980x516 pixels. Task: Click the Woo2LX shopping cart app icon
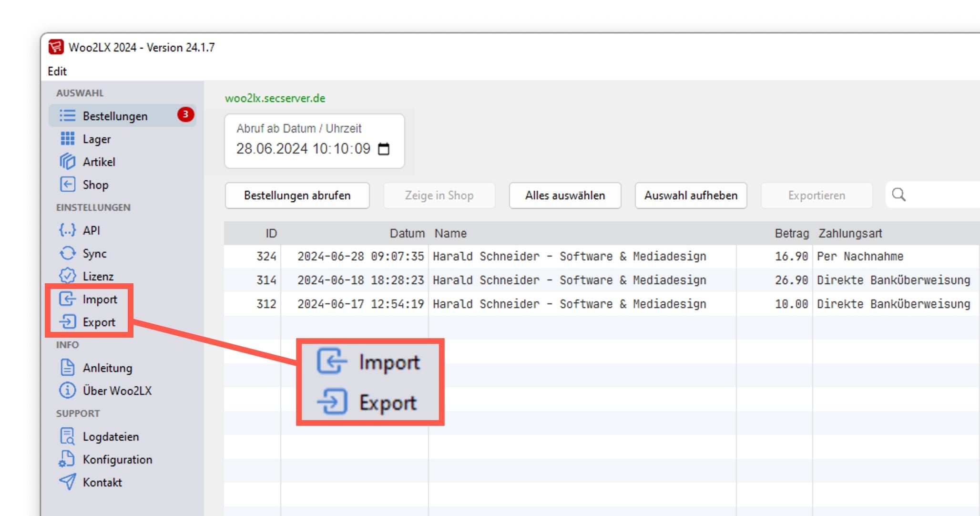coord(56,47)
